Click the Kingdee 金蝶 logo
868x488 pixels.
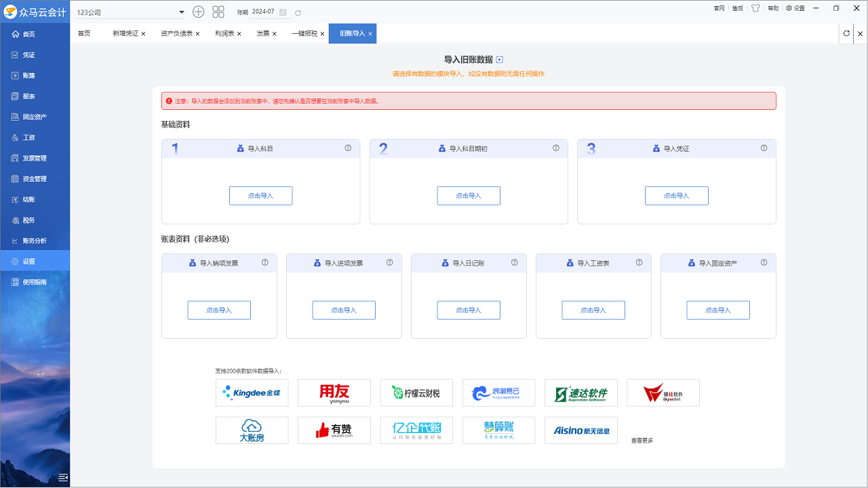tap(252, 392)
